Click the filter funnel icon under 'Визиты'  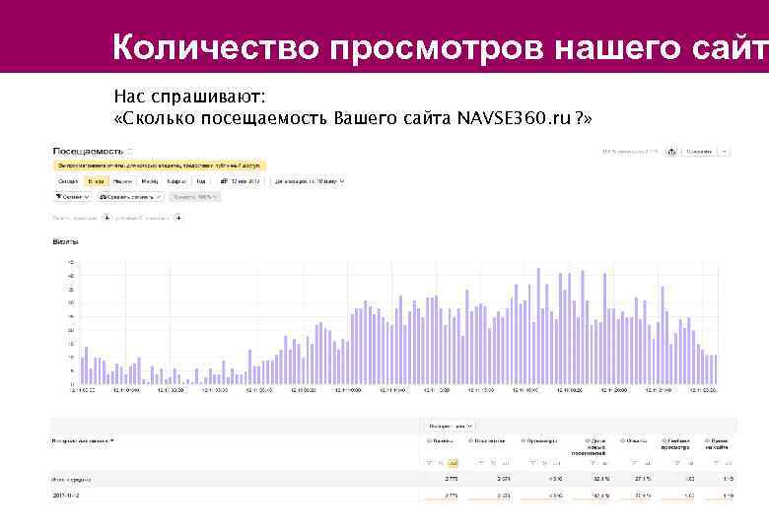[x=430, y=462]
